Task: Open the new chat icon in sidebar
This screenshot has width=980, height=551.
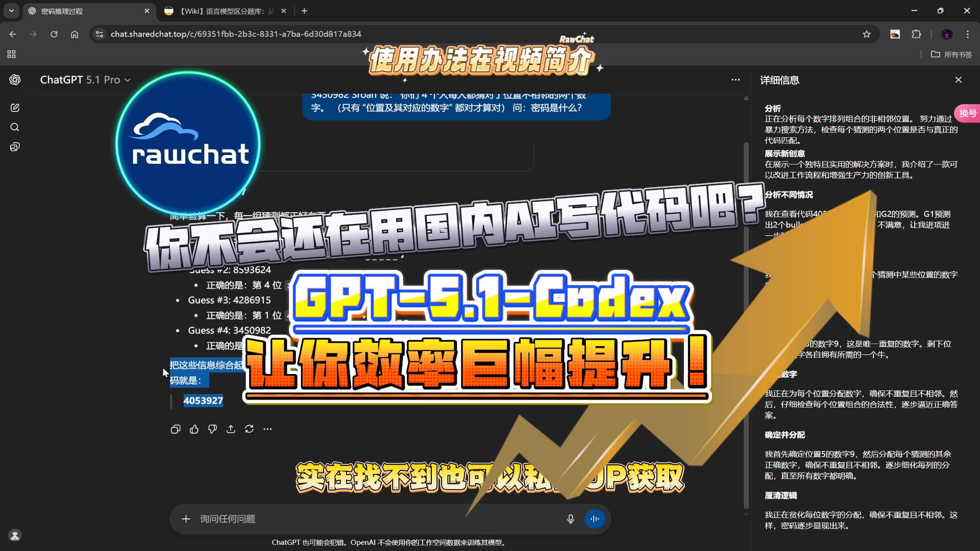Action: (x=15, y=108)
